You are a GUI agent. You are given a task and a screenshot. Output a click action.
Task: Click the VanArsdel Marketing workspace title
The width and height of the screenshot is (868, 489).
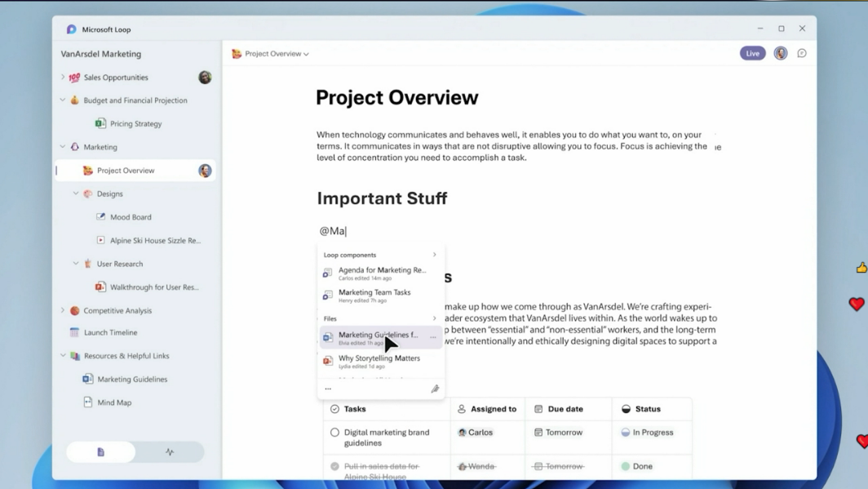coord(101,54)
